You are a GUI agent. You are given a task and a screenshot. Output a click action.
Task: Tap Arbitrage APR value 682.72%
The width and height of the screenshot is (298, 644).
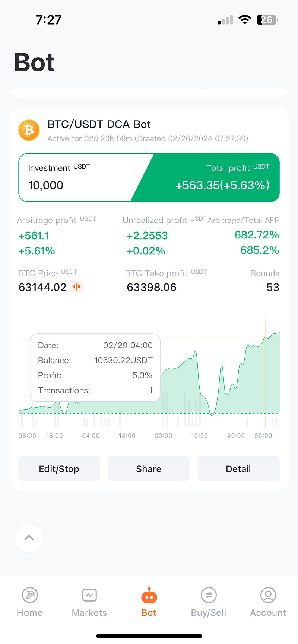257,235
